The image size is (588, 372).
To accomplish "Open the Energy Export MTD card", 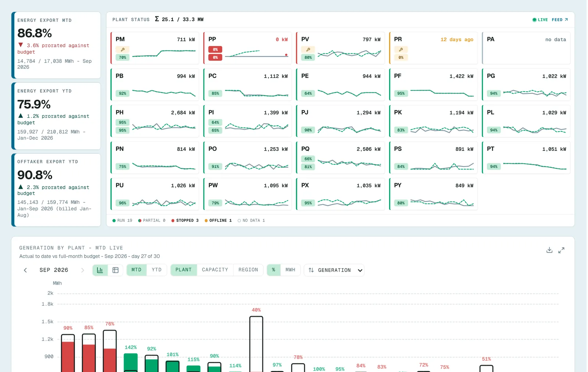I will tap(56, 45).
